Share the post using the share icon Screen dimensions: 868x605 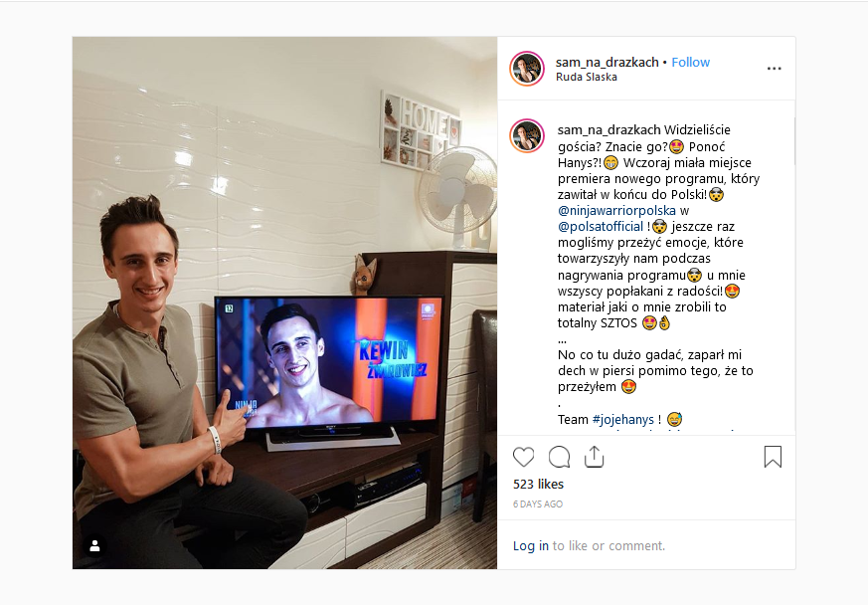tap(594, 457)
